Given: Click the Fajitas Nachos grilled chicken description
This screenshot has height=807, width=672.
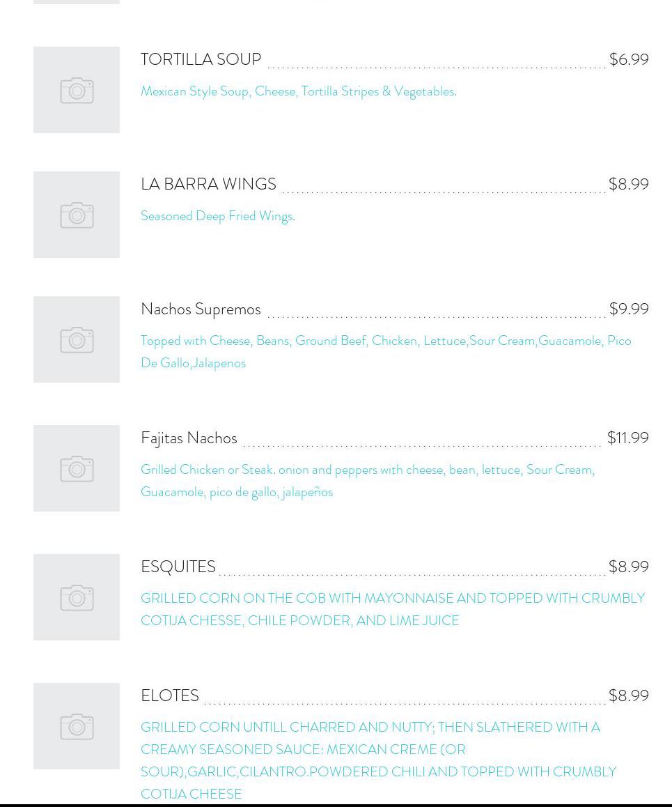Looking at the screenshot, I should coord(367,480).
